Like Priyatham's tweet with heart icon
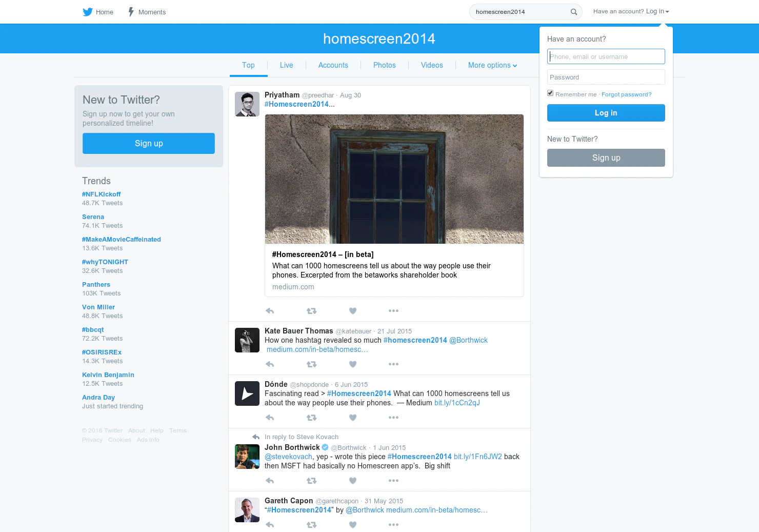759x532 pixels. click(x=353, y=311)
